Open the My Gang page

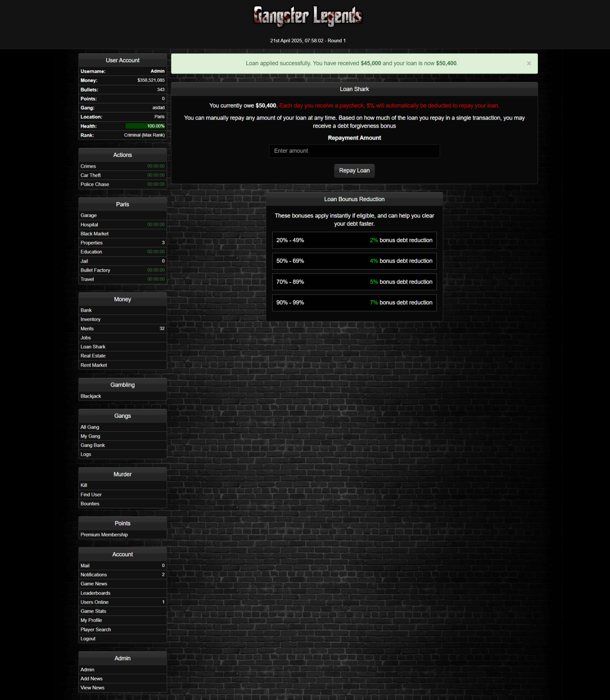[x=90, y=436]
